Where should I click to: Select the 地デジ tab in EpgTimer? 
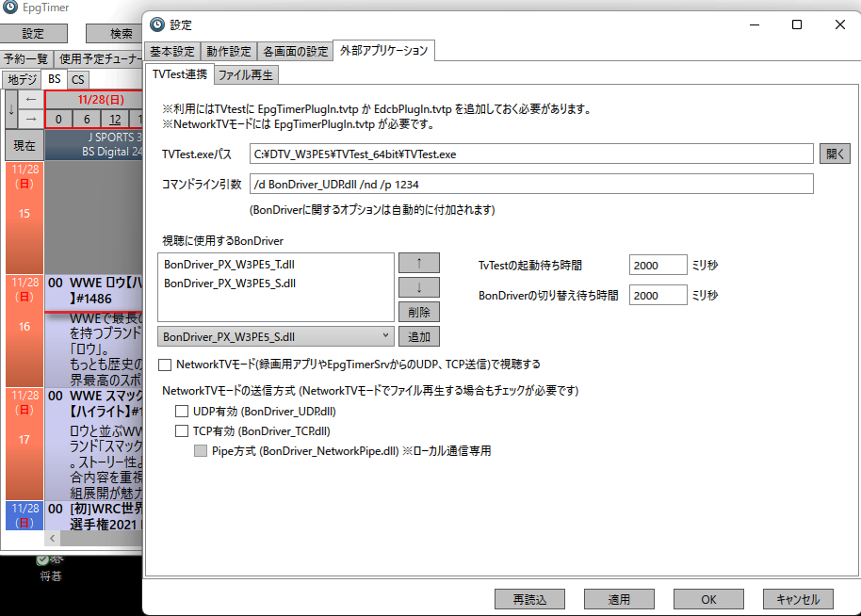tap(22, 80)
